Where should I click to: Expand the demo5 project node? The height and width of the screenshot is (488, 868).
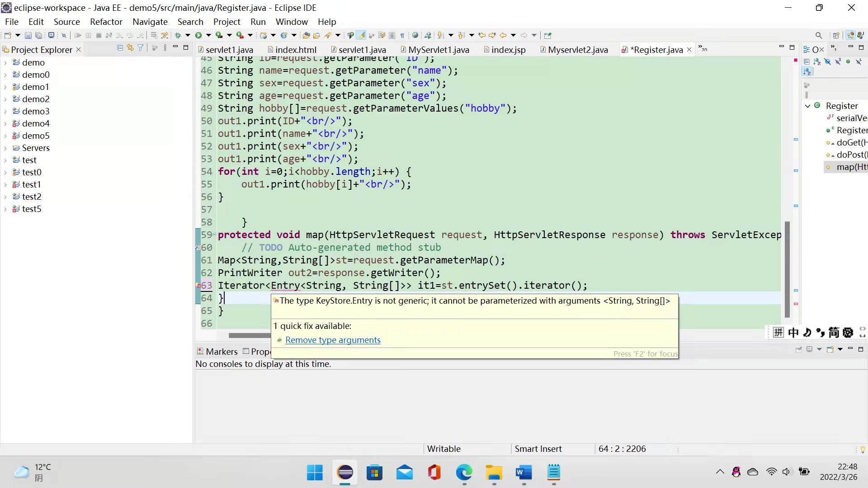5,136
